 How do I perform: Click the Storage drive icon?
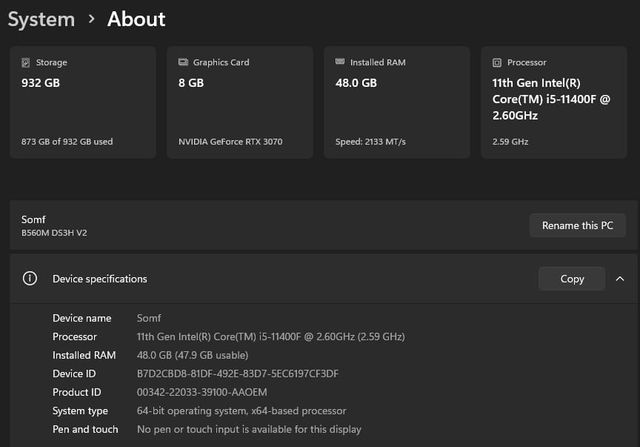pos(25,62)
